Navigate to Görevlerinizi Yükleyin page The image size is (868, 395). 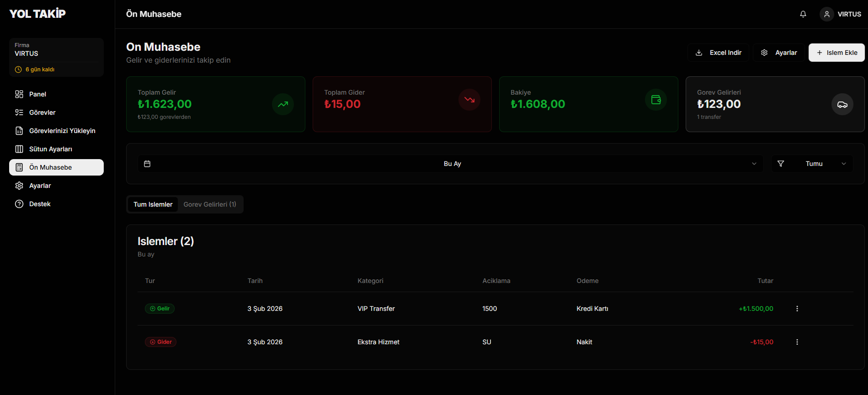62,131
